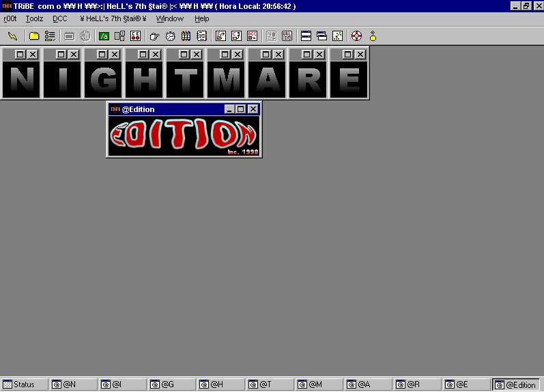Open the Toolz menu

point(34,18)
